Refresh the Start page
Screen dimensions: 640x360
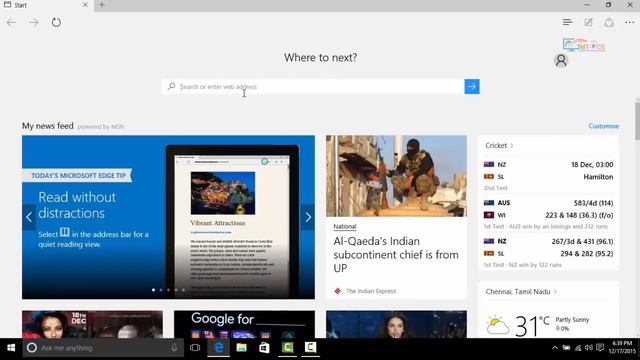pyautogui.click(x=56, y=22)
